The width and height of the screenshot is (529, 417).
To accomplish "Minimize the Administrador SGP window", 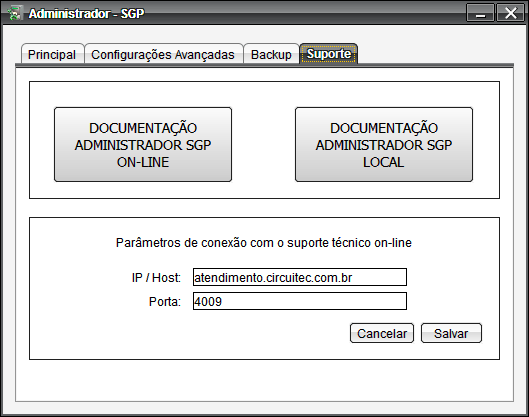I will click(x=480, y=13).
